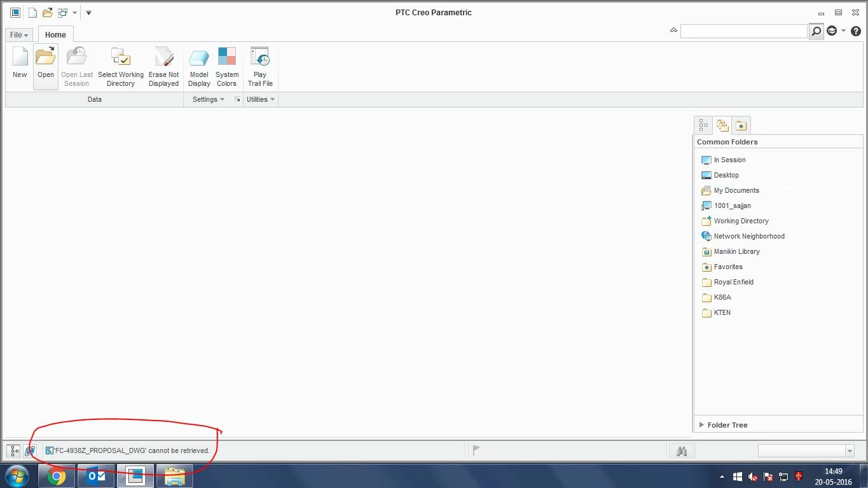Open the Windows Start menu
Image resolution: width=868 pixels, height=488 pixels.
point(17,476)
